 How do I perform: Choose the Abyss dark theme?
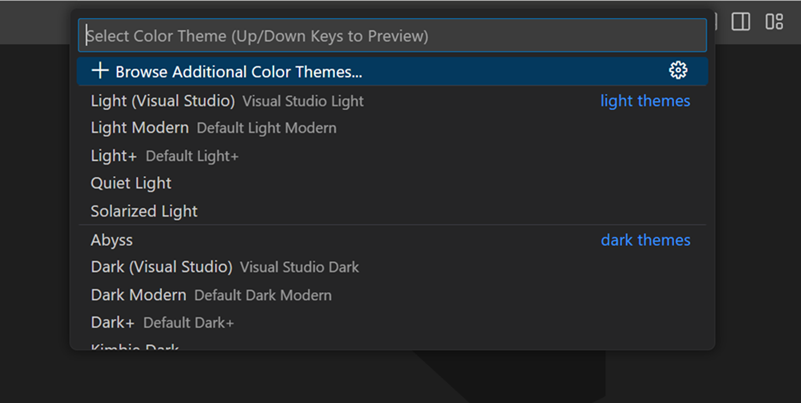(x=112, y=240)
